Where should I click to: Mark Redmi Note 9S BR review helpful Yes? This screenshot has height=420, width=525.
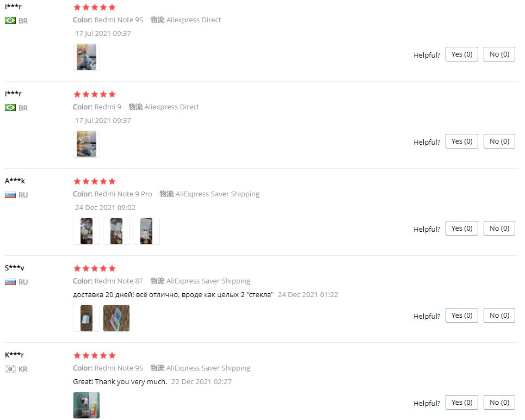click(462, 54)
